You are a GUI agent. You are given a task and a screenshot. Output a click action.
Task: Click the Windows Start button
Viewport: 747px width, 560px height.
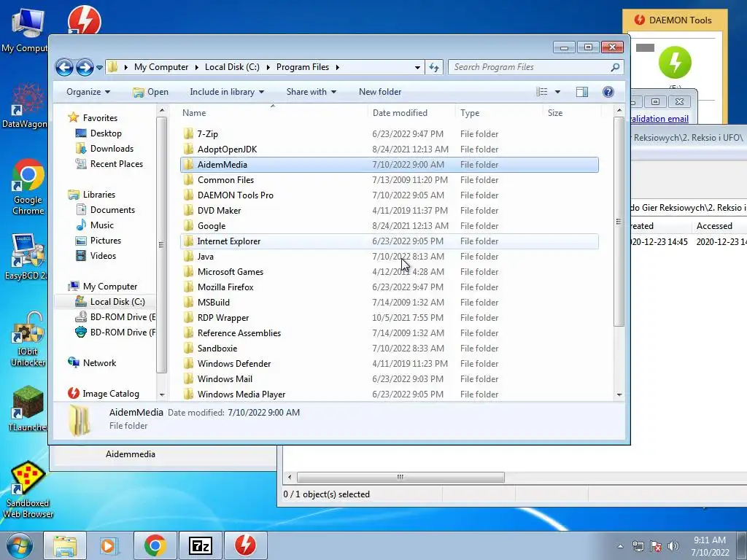(x=20, y=545)
